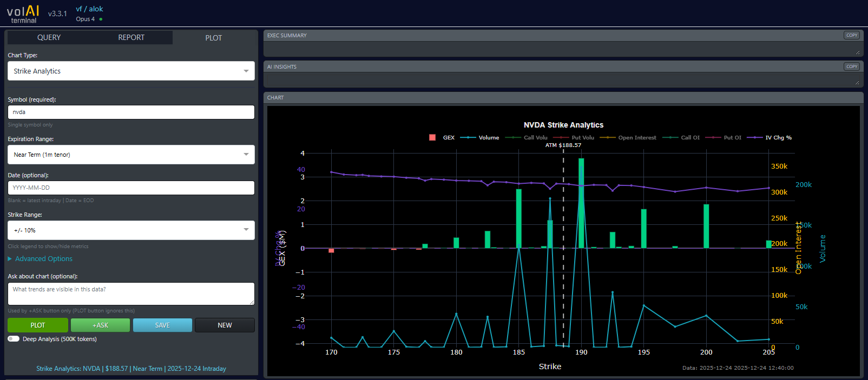The height and width of the screenshot is (380, 868).
Task: Switch to the QUERY tab
Action: 49,37
